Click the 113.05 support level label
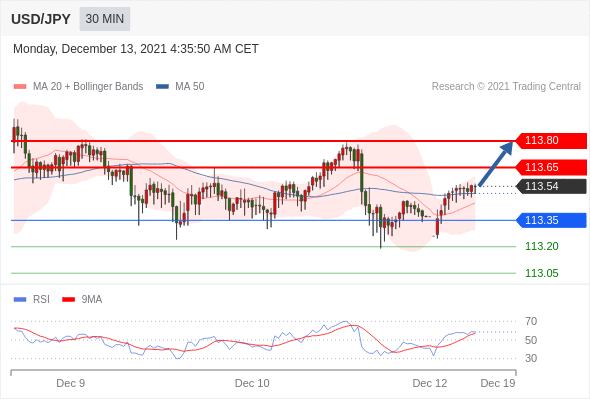This screenshot has height=400, width=590. point(541,273)
